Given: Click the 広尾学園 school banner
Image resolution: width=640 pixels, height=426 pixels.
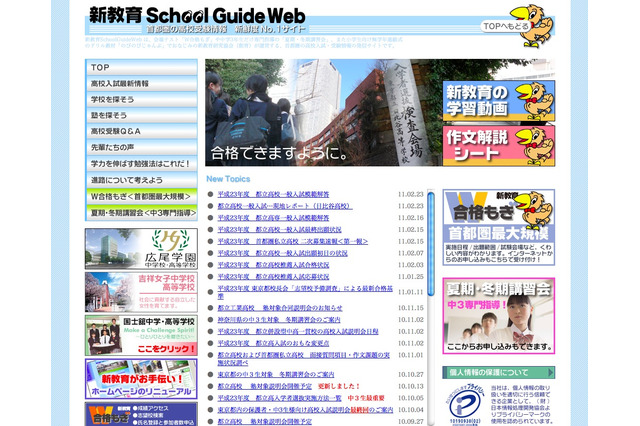Looking at the screenshot, I should [141, 248].
